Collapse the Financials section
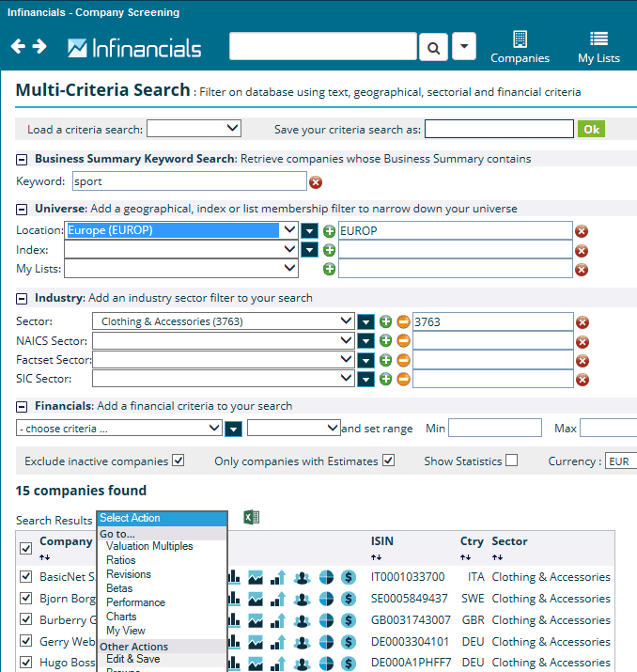Image resolution: width=637 pixels, height=672 pixels. coord(22,407)
